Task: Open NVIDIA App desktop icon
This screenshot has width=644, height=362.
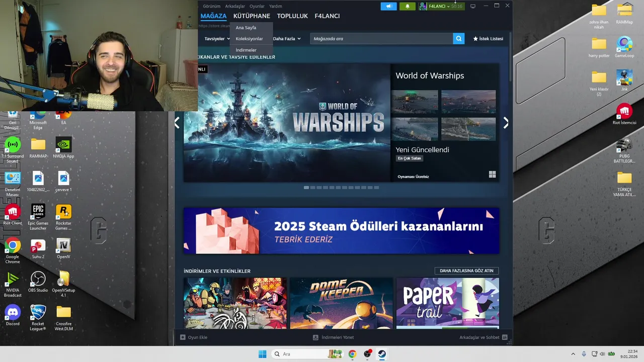Action: click(x=63, y=148)
